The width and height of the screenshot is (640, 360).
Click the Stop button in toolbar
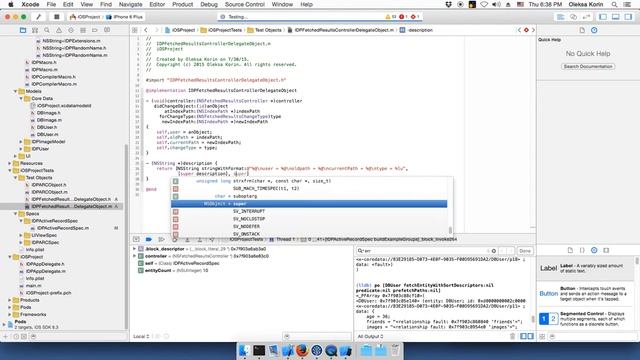pos(56,17)
